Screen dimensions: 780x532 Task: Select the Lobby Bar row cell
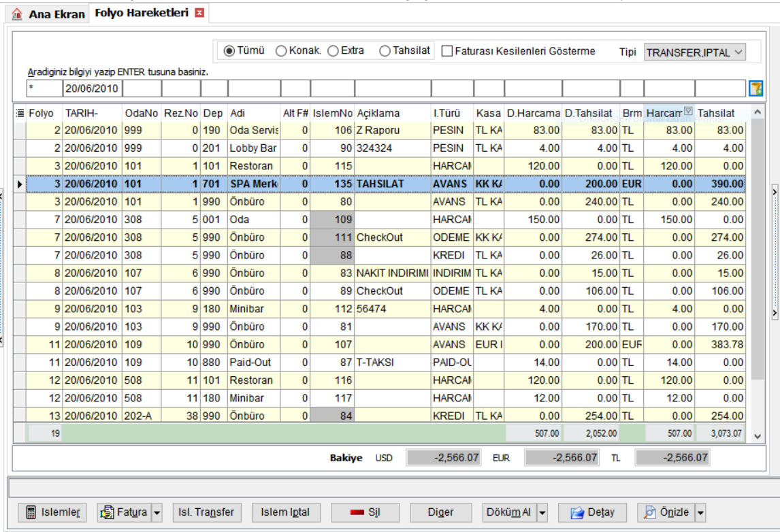(x=254, y=148)
